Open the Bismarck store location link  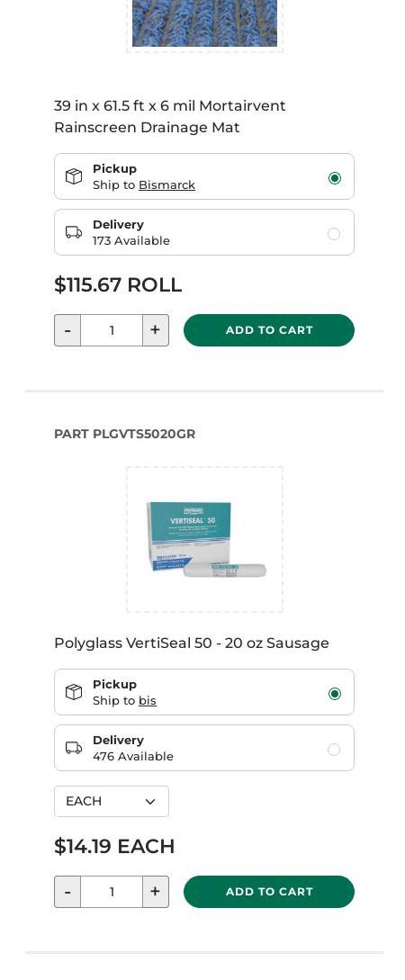[166, 185]
